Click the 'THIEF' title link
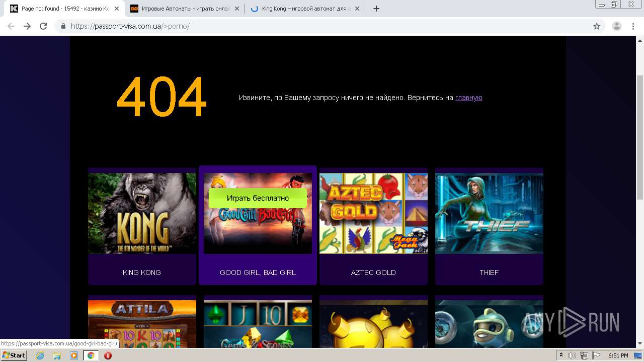 489,273
